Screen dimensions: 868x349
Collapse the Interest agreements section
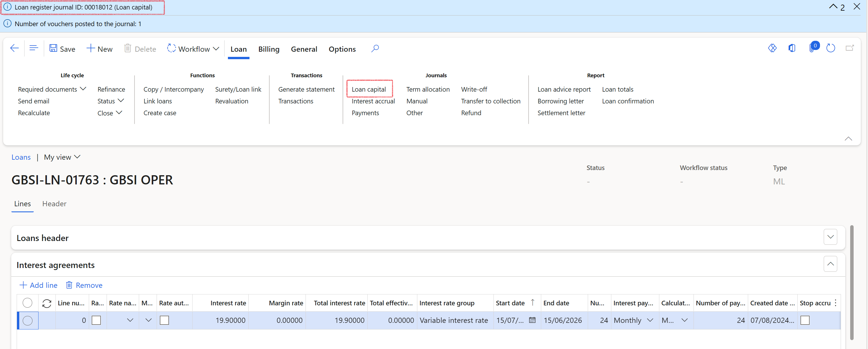[830, 264]
